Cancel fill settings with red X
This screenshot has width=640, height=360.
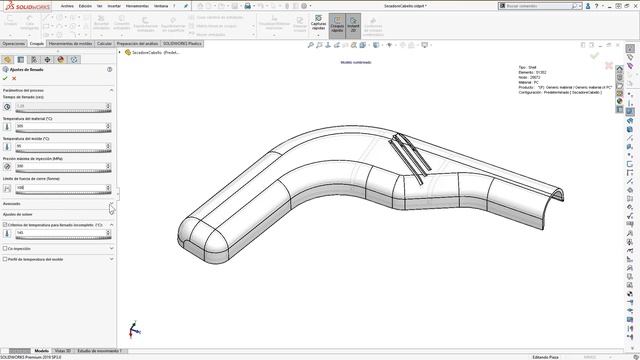pyautogui.click(x=14, y=78)
